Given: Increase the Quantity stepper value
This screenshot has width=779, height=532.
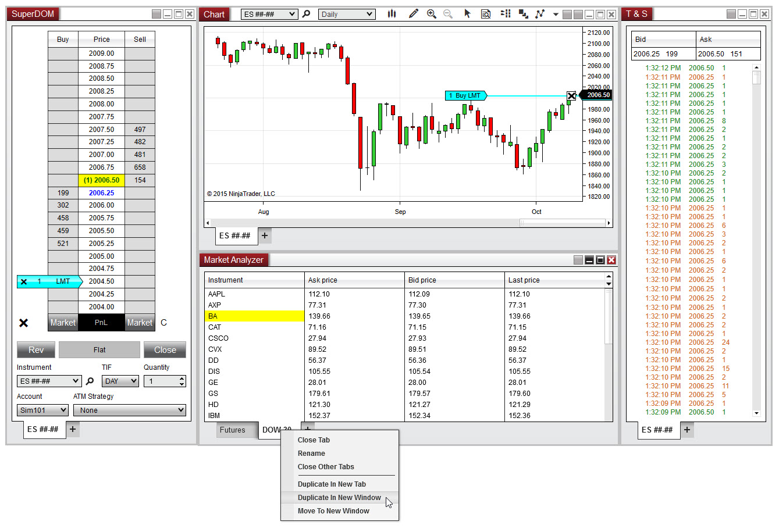Looking at the screenshot, I should coord(182,379).
